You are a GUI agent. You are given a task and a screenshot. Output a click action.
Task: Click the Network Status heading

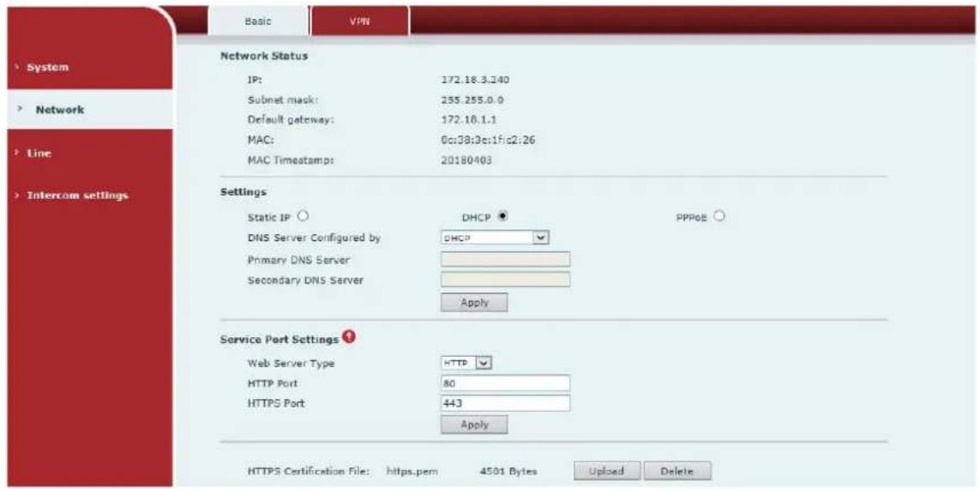(x=264, y=56)
